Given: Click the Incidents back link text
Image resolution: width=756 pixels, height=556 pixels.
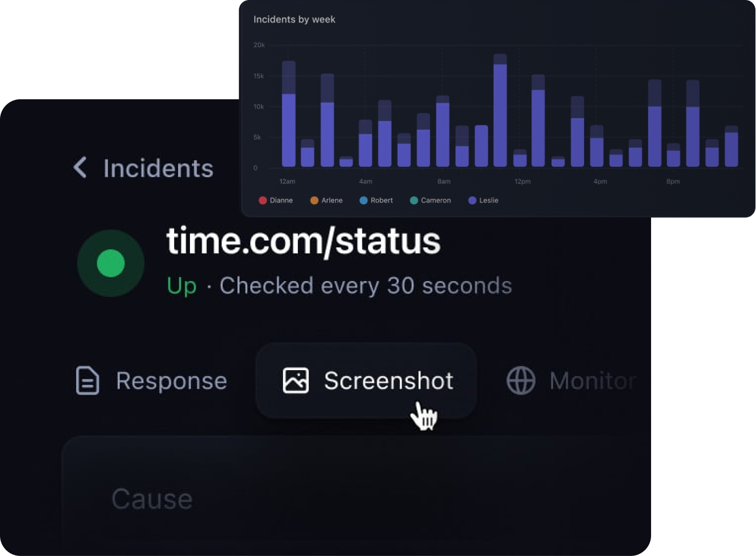Looking at the screenshot, I should tap(158, 168).
